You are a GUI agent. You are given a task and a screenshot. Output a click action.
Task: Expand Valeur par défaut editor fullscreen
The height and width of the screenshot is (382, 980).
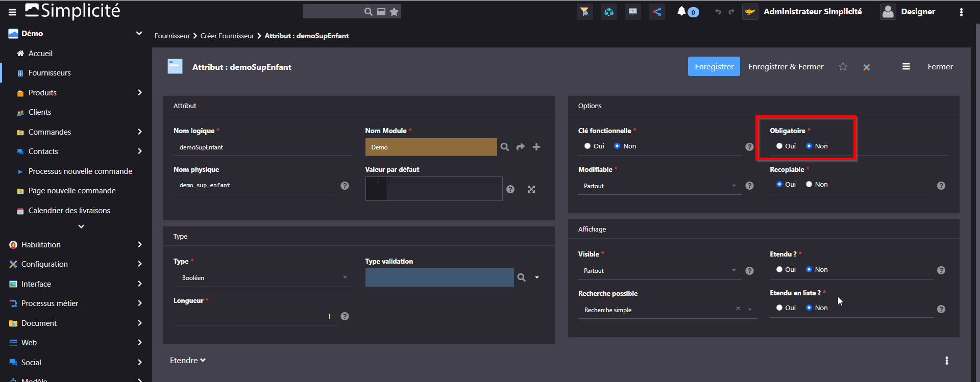[x=531, y=189]
